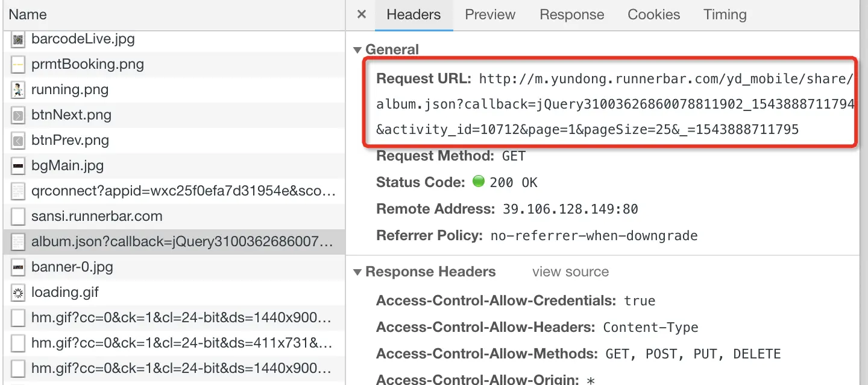This screenshot has height=385, width=868.
Task: Click the prmtBooking.png file icon
Action: tap(18, 65)
